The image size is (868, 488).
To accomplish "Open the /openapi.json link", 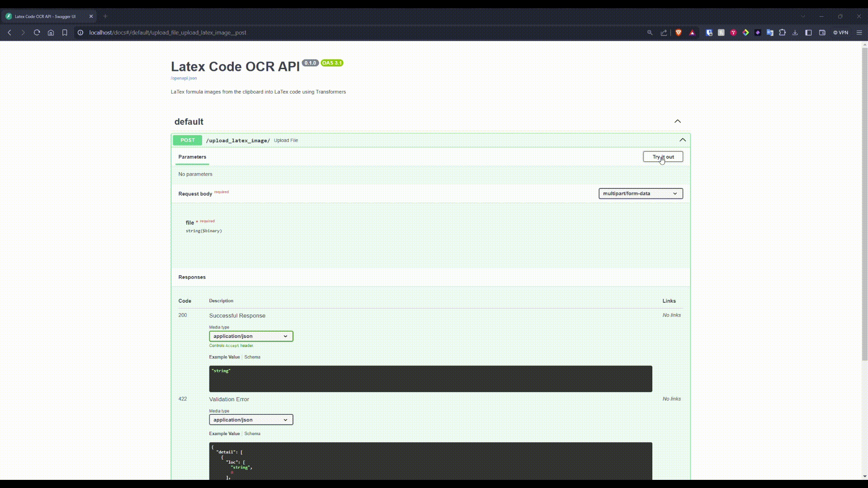I will tap(184, 78).
